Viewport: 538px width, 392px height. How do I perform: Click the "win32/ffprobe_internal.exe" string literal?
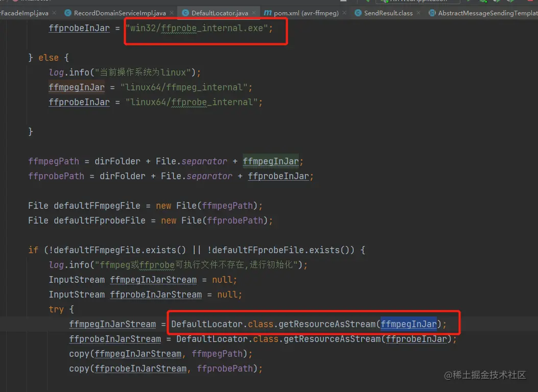(x=197, y=28)
